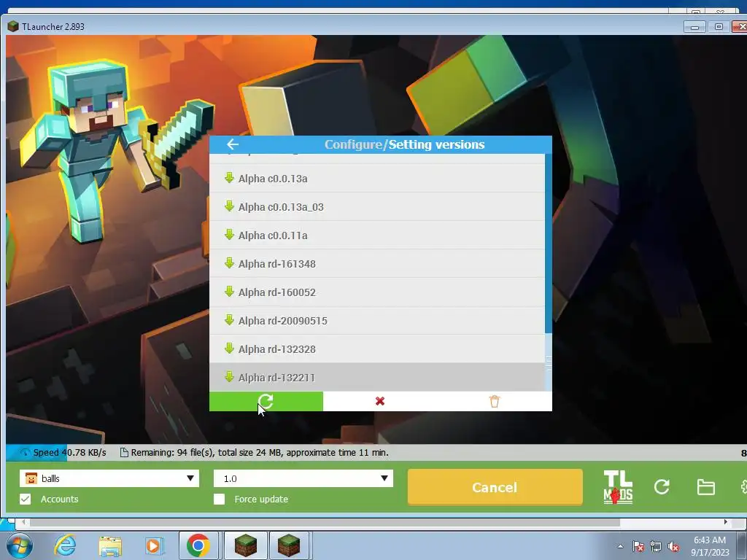
Task: Open the account dropdown showing balls
Action: pyautogui.click(x=109, y=478)
